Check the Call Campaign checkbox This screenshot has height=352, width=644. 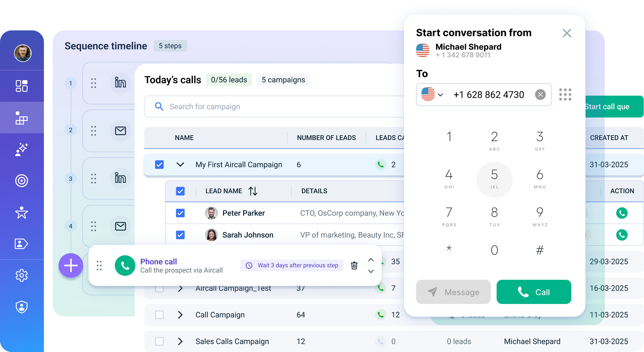(x=159, y=315)
